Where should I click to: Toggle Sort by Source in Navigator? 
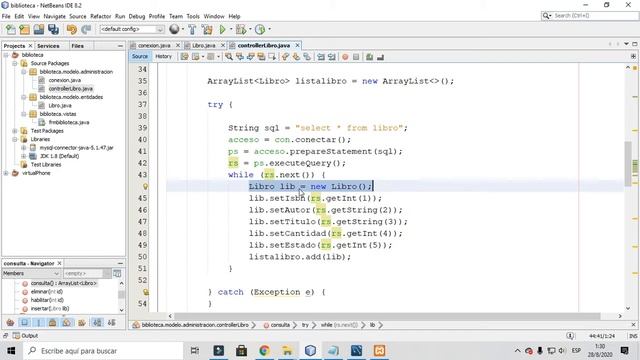(112, 323)
